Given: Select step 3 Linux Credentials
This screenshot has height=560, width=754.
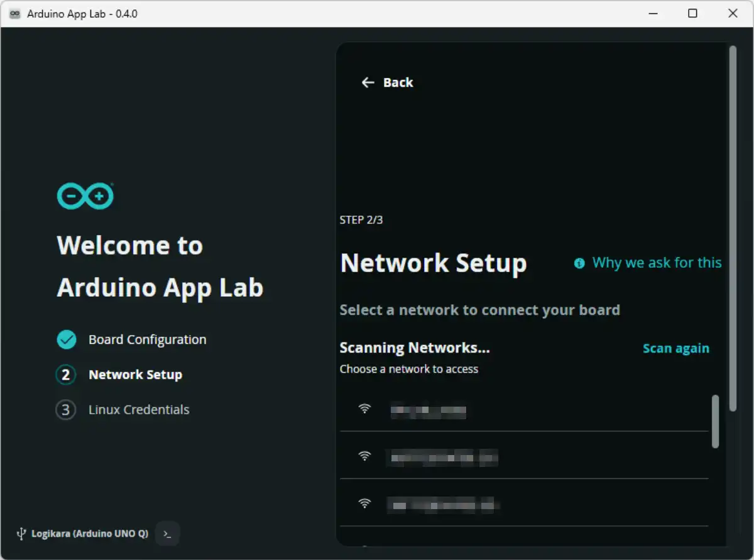Looking at the screenshot, I should pyautogui.click(x=138, y=410).
